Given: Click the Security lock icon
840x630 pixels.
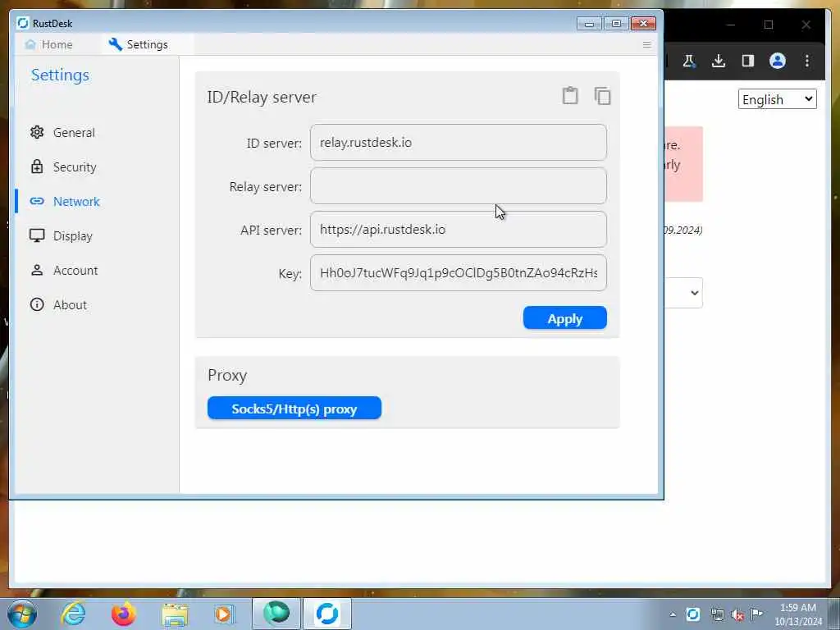Looking at the screenshot, I should (36, 167).
